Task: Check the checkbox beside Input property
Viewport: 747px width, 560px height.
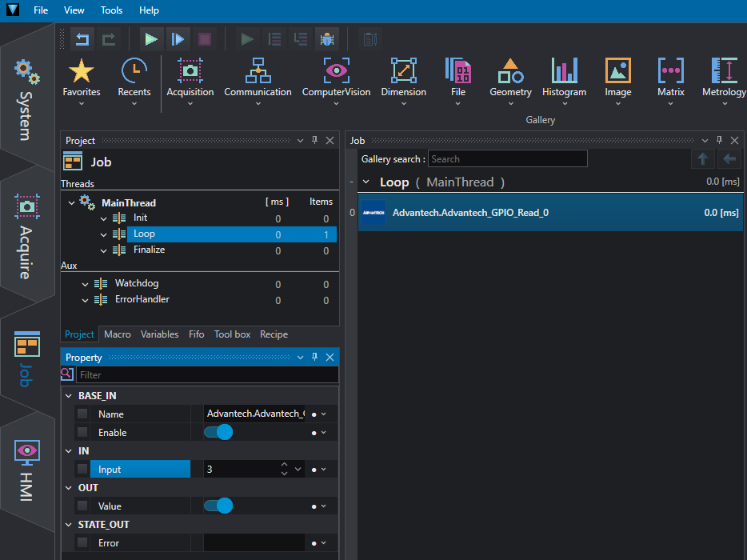Action: click(x=82, y=470)
